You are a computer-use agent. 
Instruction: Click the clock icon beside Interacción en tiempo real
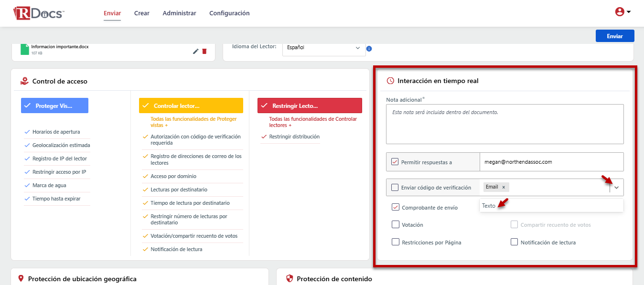(390, 81)
